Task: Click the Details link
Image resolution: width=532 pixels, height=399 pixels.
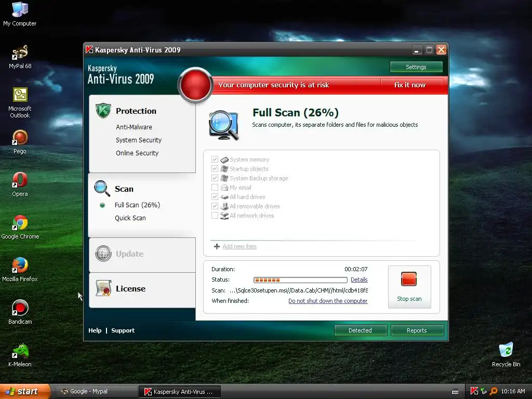Action: pyautogui.click(x=359, y=280)
